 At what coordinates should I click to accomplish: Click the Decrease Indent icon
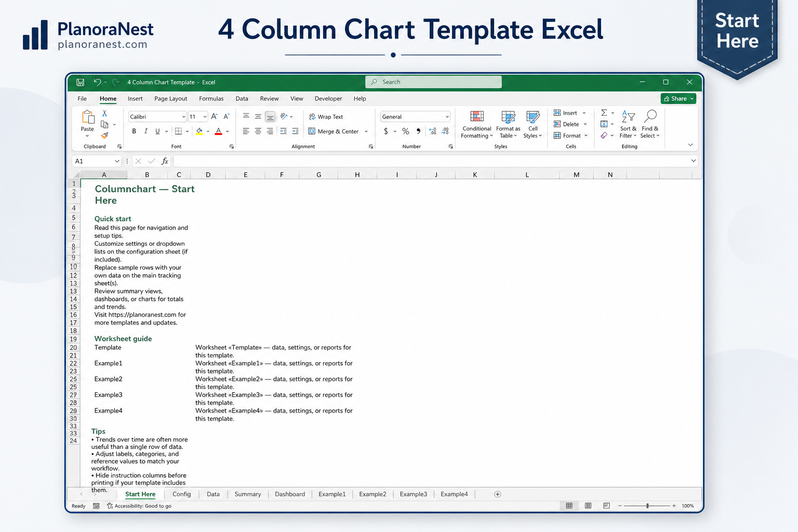tap(283, 131)
